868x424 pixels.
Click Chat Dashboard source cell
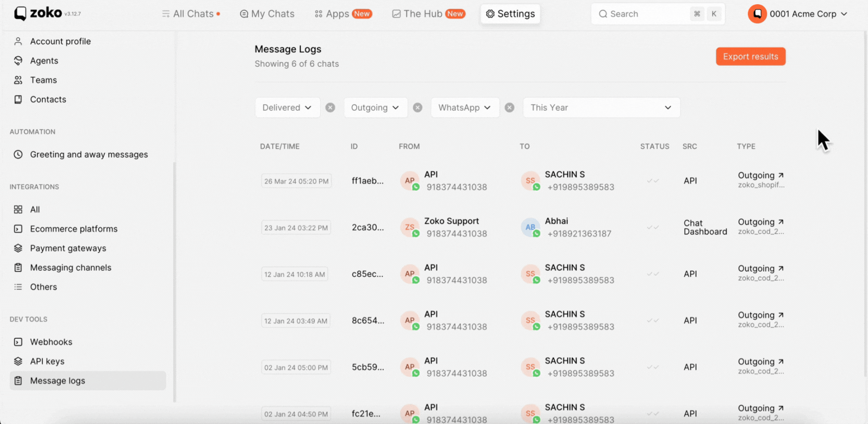click(x=705, y=228)
